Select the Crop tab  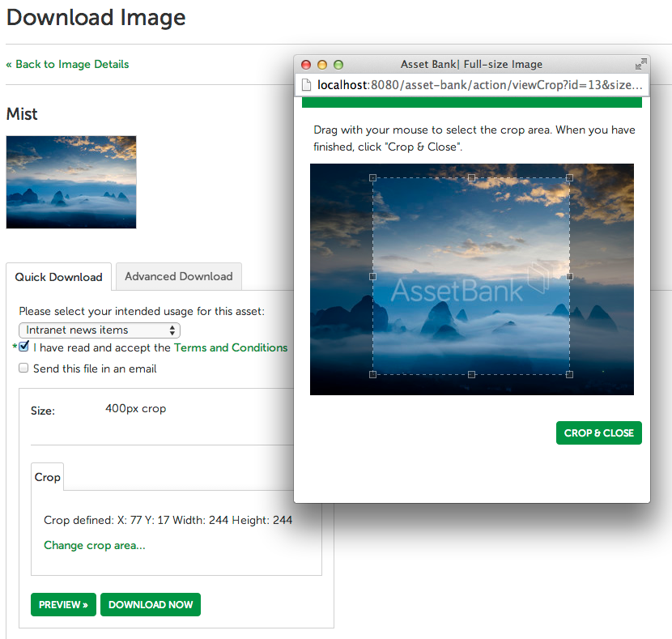tap(47, 477)
